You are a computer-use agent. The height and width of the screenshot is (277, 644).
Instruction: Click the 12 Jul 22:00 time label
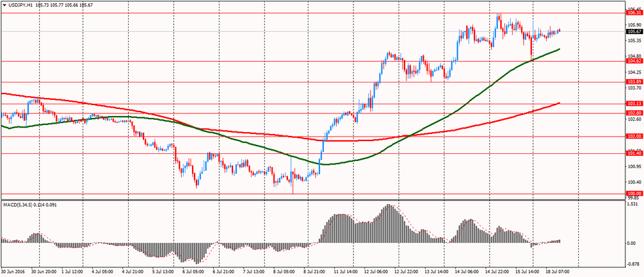(406, 272)
